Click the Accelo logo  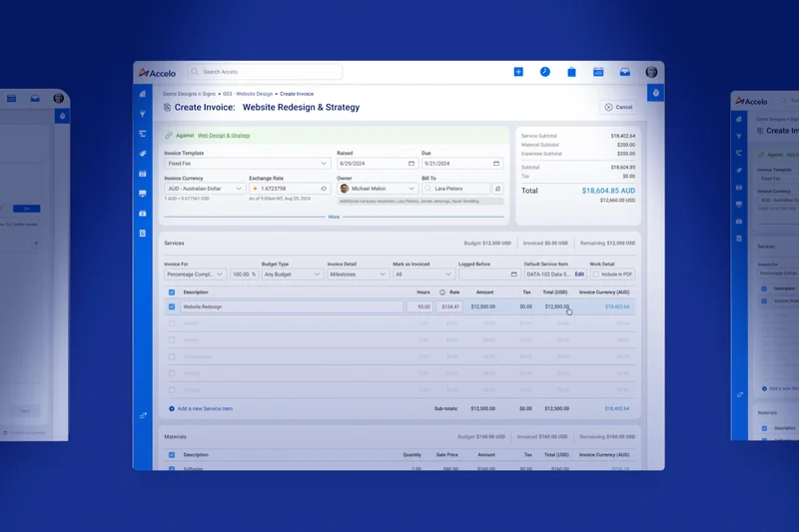click(158, 72)
